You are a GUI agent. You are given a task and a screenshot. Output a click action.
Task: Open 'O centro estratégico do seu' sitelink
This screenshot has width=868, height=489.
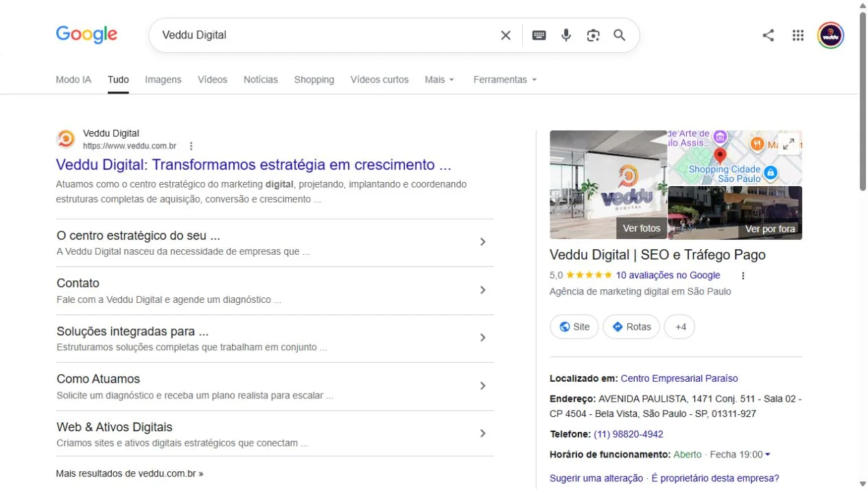tap(139, 236)
